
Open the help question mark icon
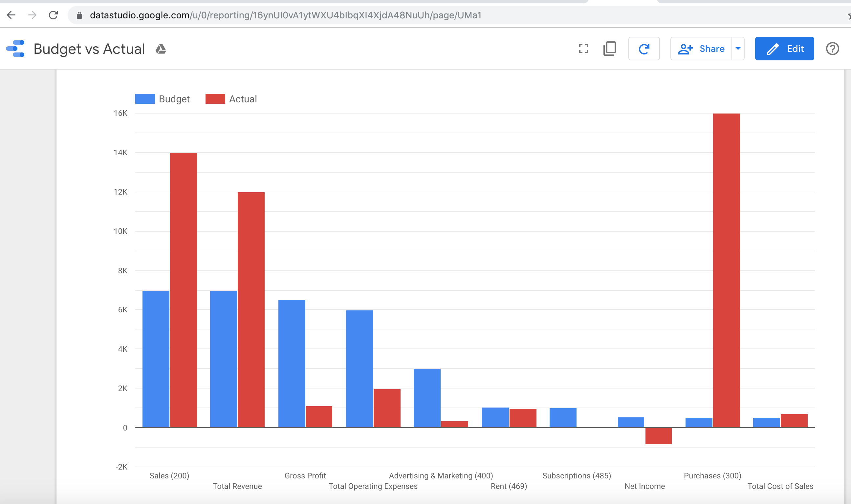point(832,49)
